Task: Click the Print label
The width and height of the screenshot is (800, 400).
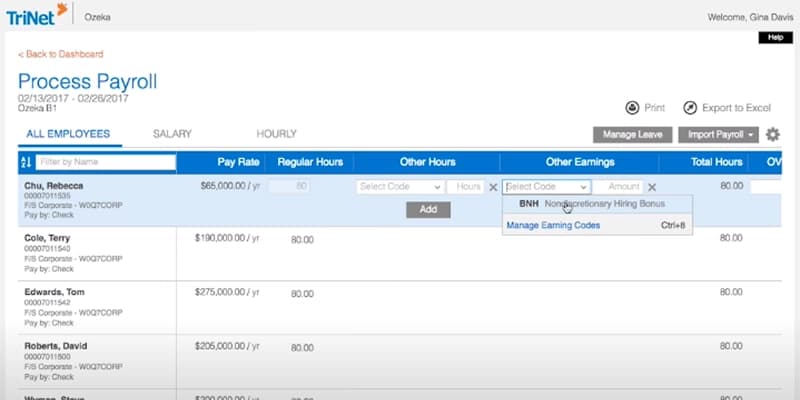Action: click(x=655, y=108)
